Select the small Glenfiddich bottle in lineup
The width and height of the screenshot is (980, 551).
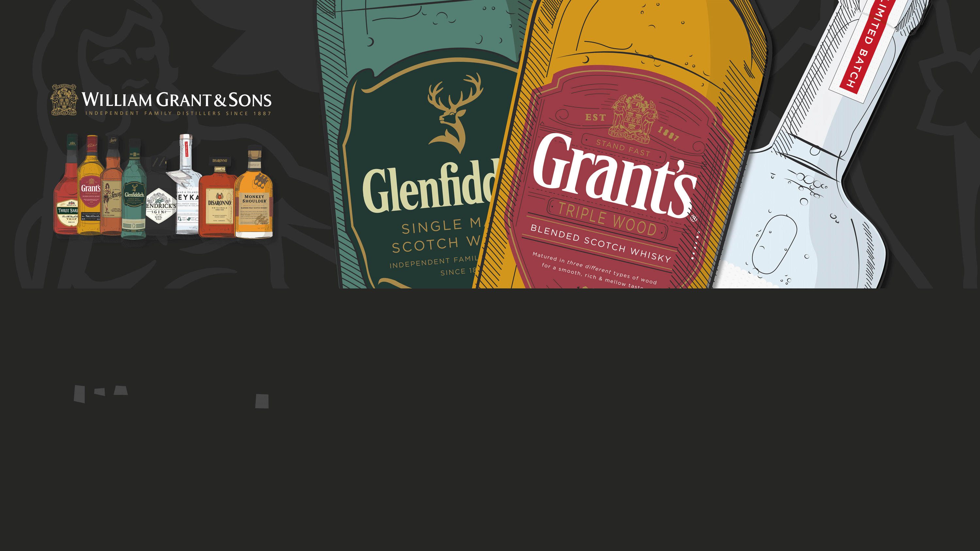pyautogui.click(x=134, y=189)
